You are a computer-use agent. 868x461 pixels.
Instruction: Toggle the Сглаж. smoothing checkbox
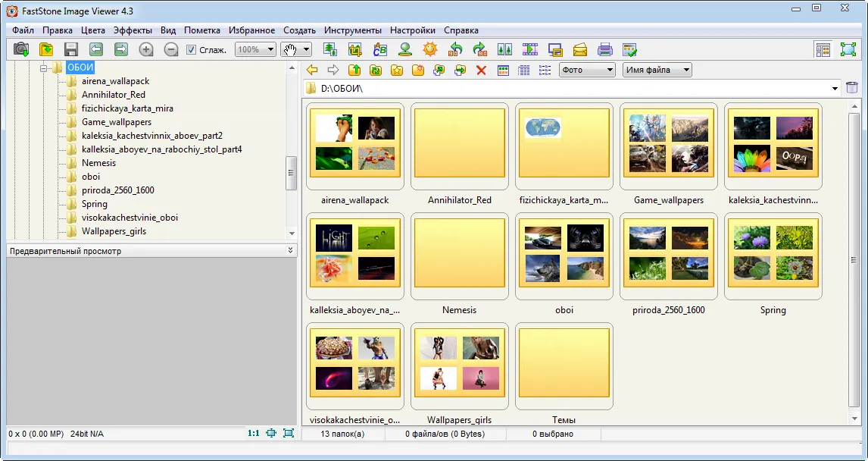click(191, 50)
